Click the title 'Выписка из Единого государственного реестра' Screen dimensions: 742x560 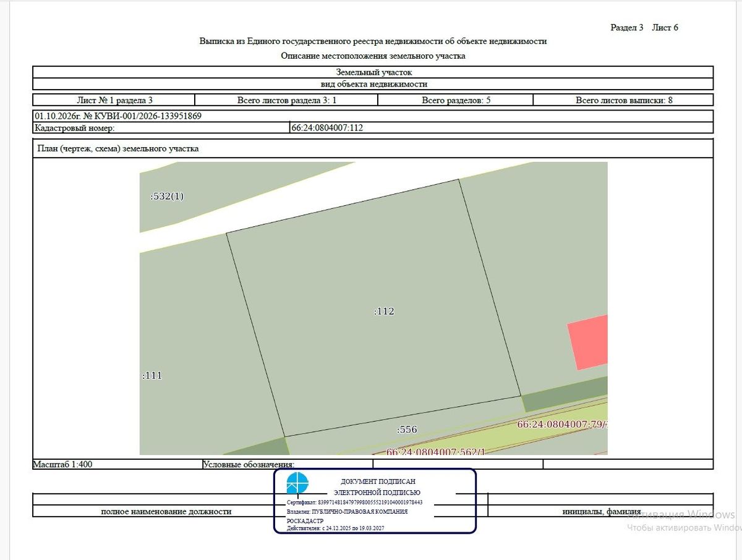coord(373,41)
